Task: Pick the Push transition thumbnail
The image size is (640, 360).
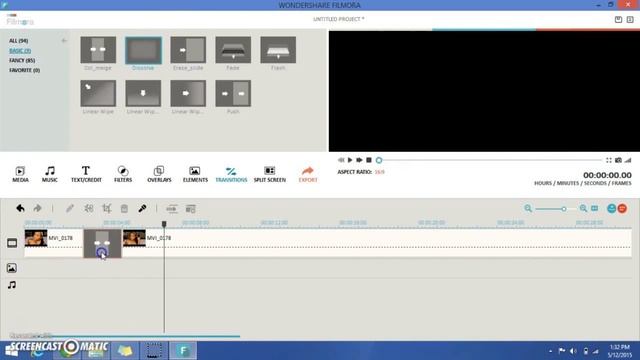Action: [233, 93]
